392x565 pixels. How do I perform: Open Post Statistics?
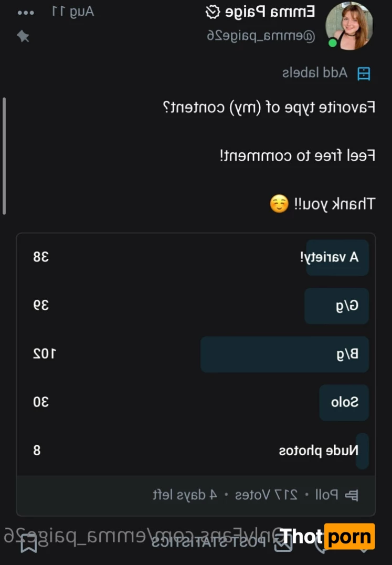pyautogui.click(x=210, y=542)
